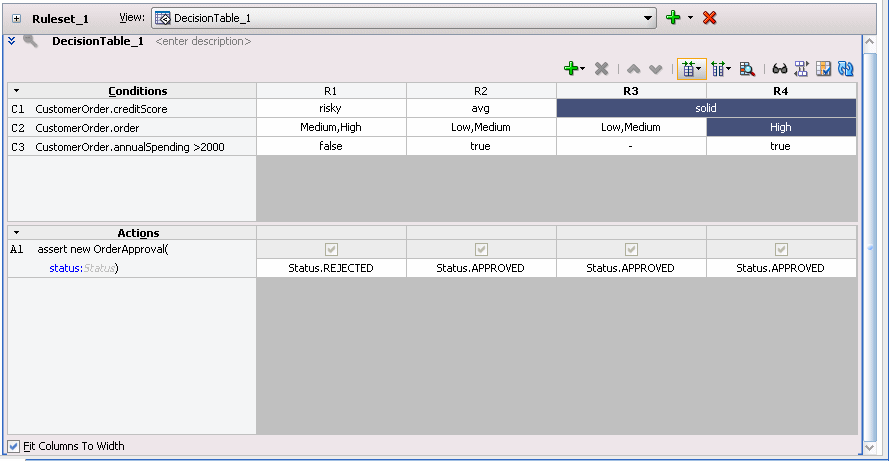Select condition row C2 CustomerOrder.order

(x=132, y=128)
